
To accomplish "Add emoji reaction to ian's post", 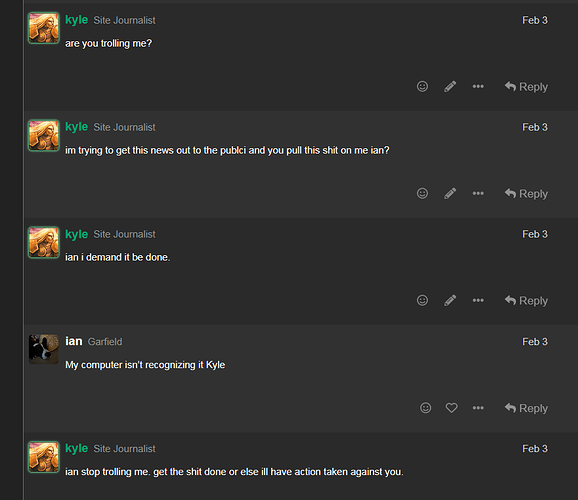I will point(426,408).
